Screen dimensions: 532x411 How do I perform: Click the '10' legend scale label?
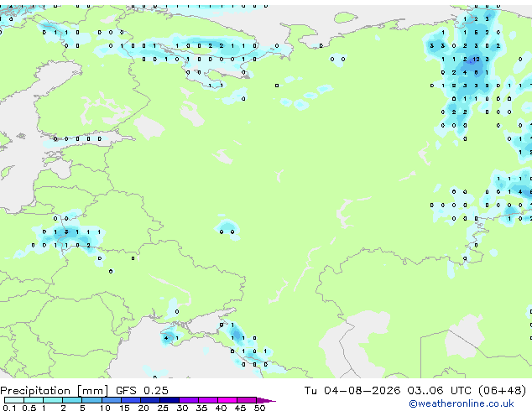click(x=105, y=408)
